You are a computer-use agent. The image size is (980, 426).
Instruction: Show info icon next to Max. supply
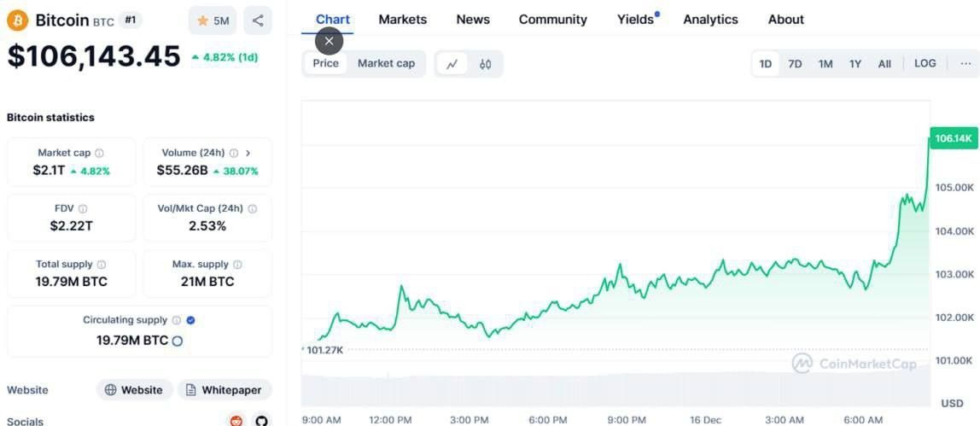[237, 264]
